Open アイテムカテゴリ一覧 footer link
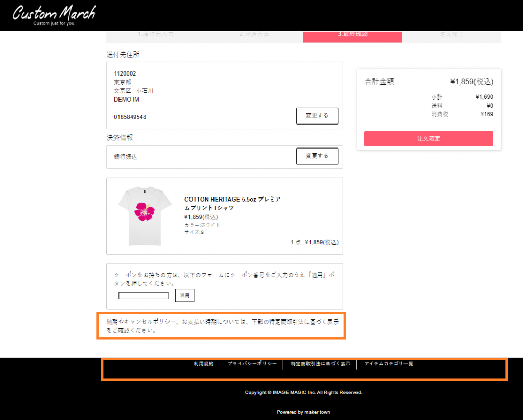Screen dimensions: 523x420 coord(389,364)
